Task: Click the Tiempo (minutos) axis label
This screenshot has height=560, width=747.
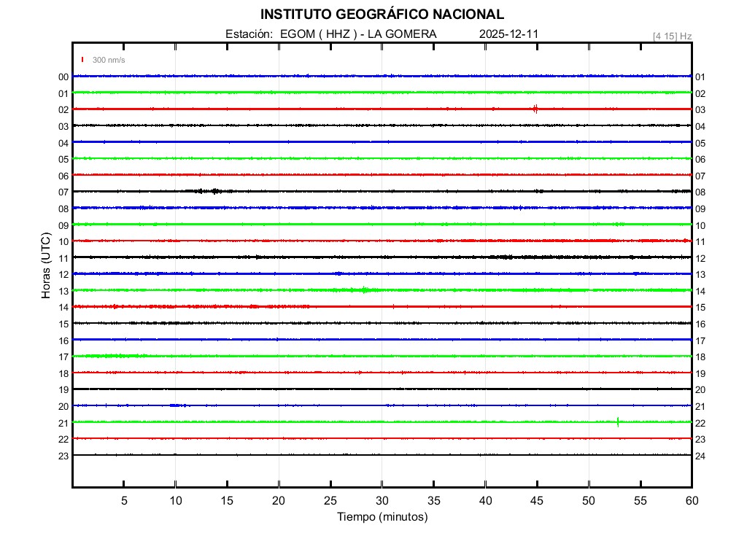Action: 382,517
